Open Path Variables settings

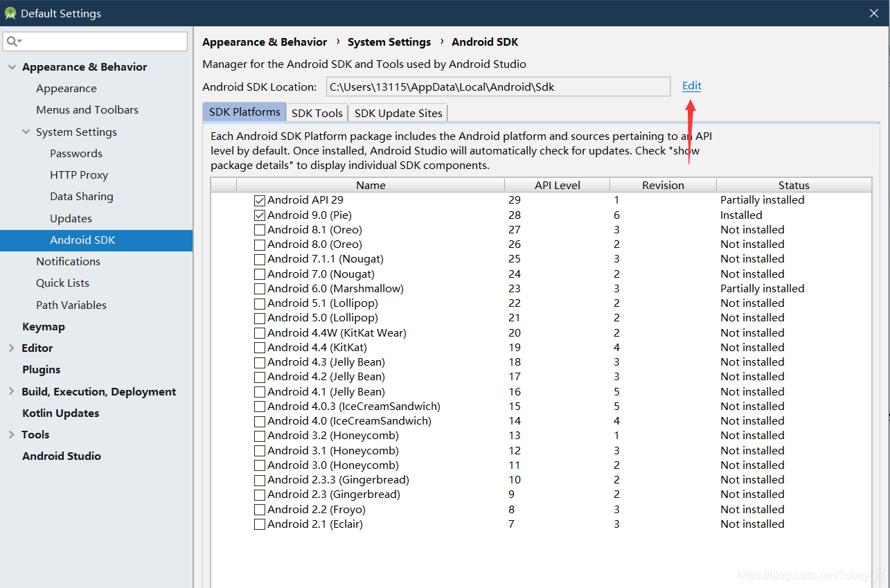(x=71, y=305)
